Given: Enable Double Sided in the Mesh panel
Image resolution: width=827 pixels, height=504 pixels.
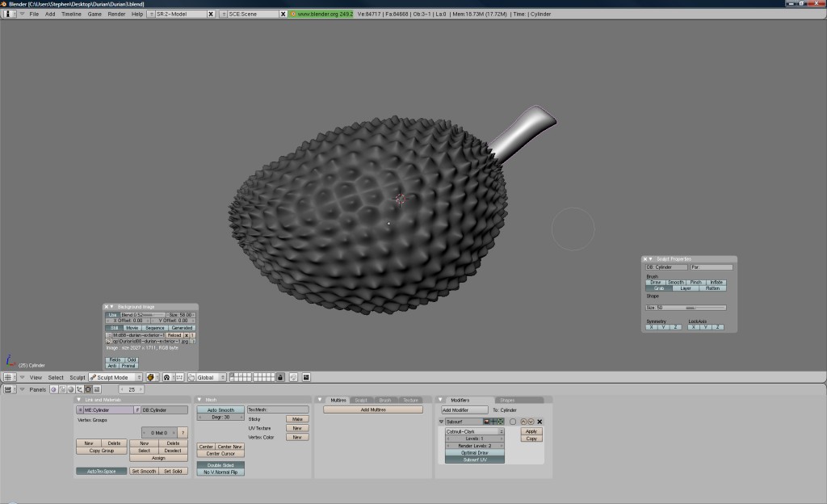Looking at the screenshot, I should [x=220, y=464].
